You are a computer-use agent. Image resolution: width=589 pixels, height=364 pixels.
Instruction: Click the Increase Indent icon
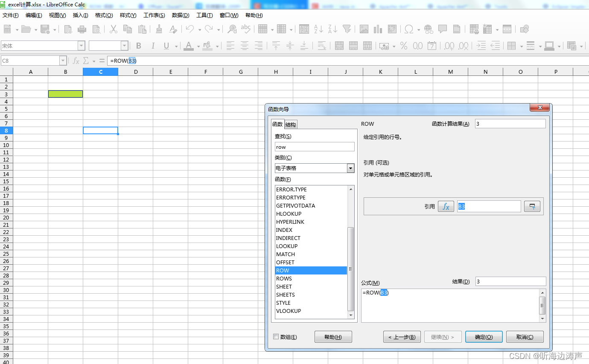pos(481,46)
